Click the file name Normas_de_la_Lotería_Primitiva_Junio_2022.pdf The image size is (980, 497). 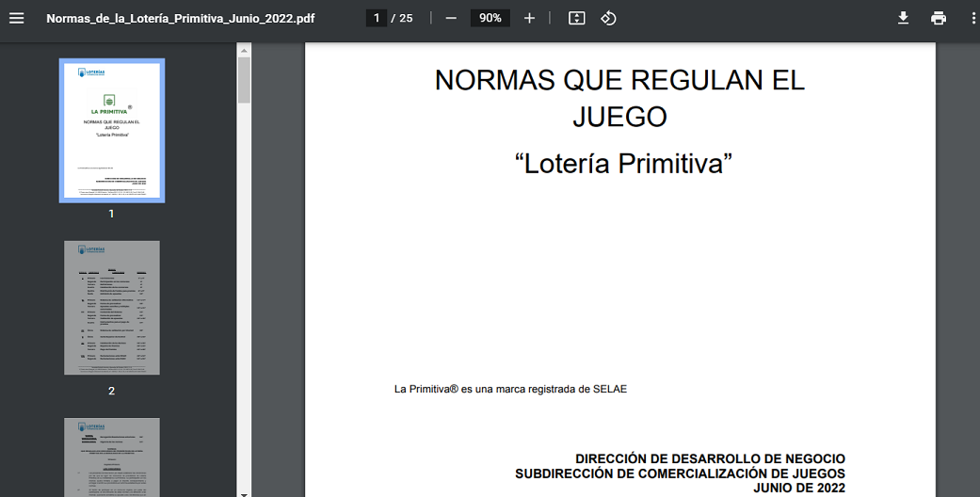tap(181, 18)
